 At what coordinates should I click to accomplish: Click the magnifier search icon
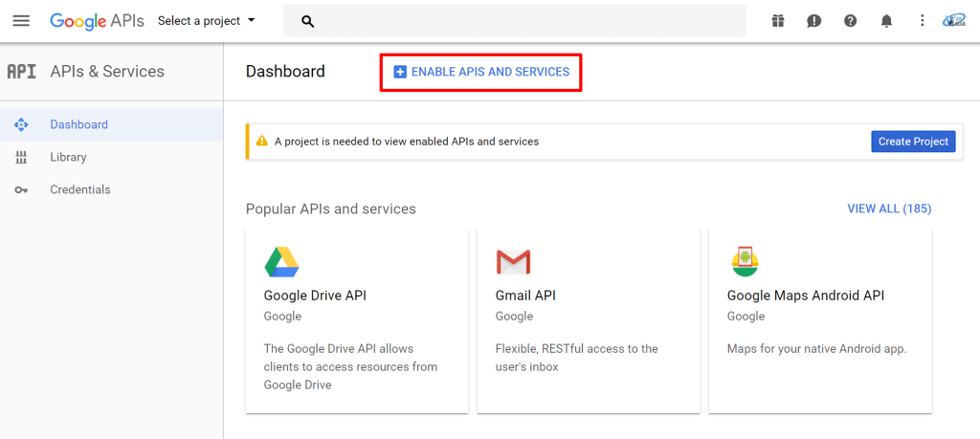point(308,21)
